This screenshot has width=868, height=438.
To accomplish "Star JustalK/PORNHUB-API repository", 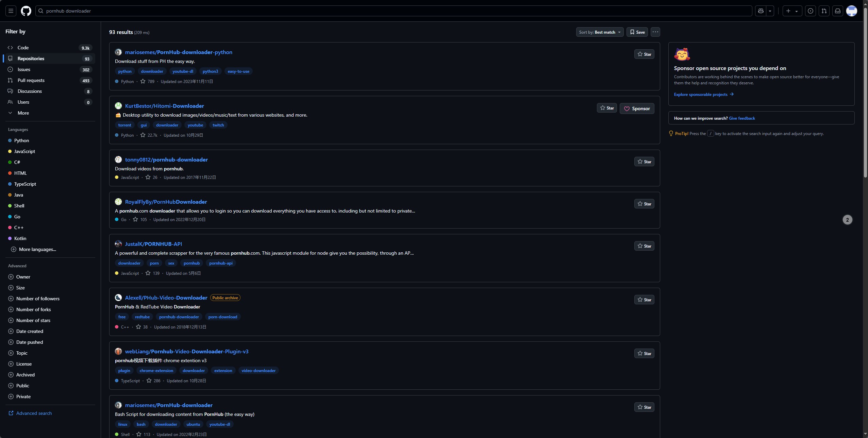I will [x=644, y=246].
